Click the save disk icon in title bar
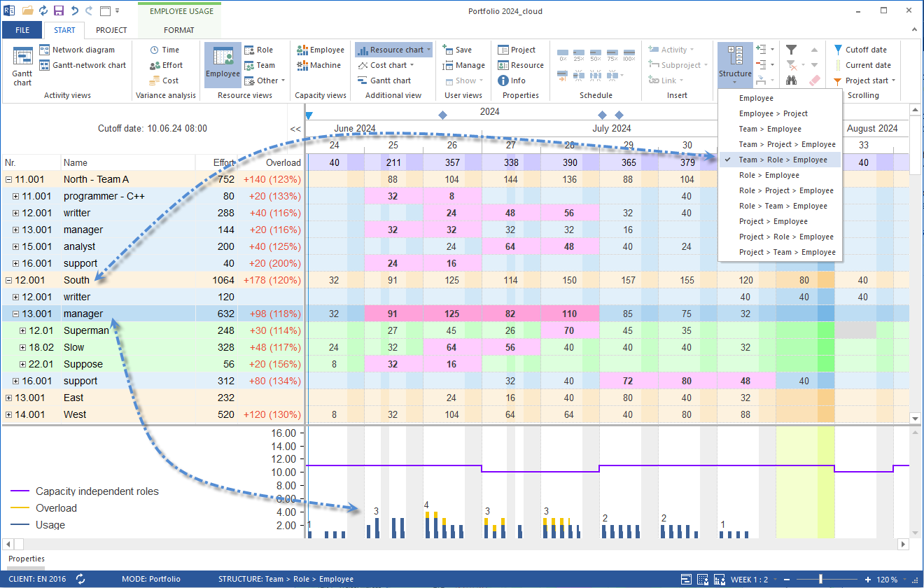This screenshot has width=924, height=588. pyautogui.click(x=59, y=11)
